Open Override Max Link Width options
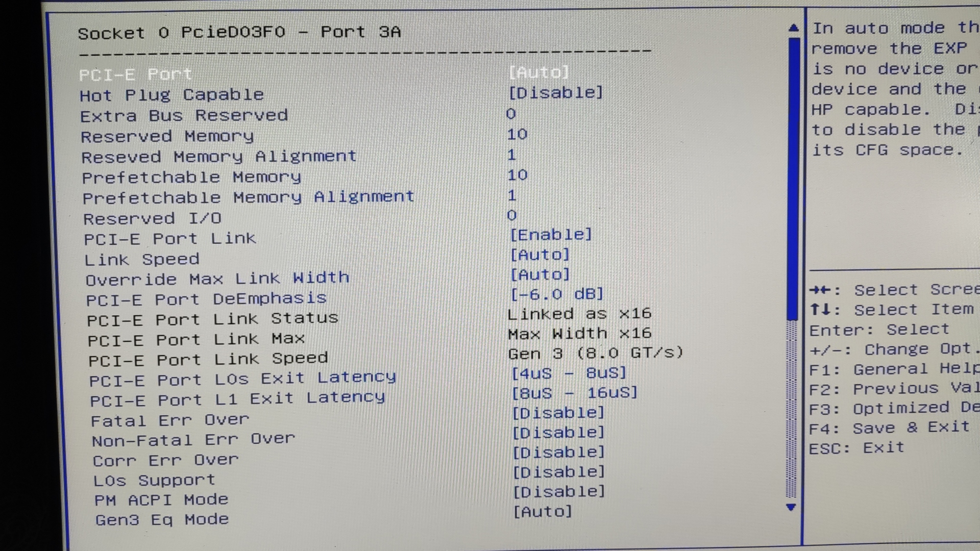The image size is (980, 551). pyautogui.click(x=540, y=274)
